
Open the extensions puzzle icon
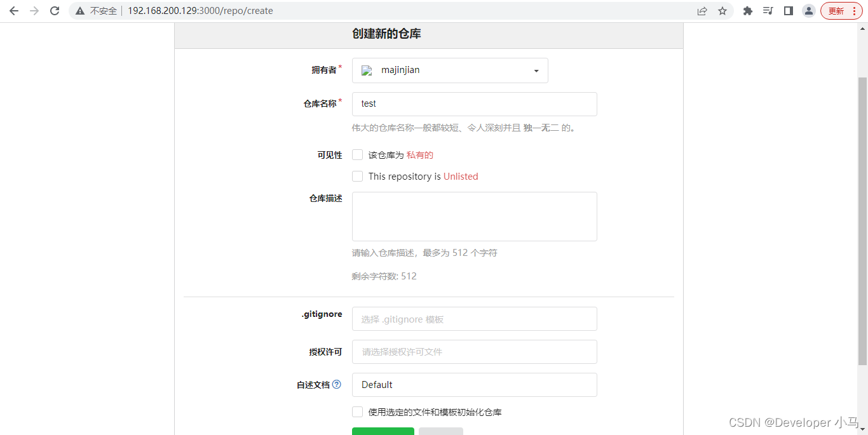pos(748,11)
